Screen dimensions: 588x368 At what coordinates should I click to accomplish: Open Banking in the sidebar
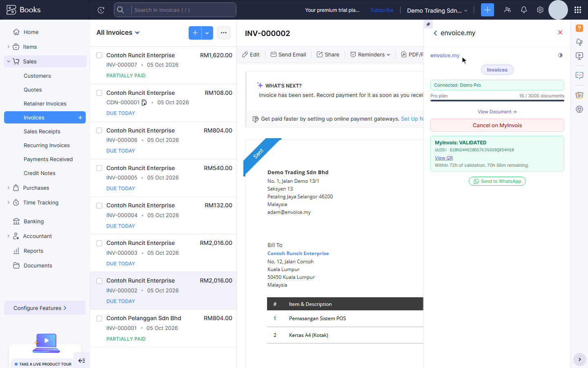coord(33,222)
